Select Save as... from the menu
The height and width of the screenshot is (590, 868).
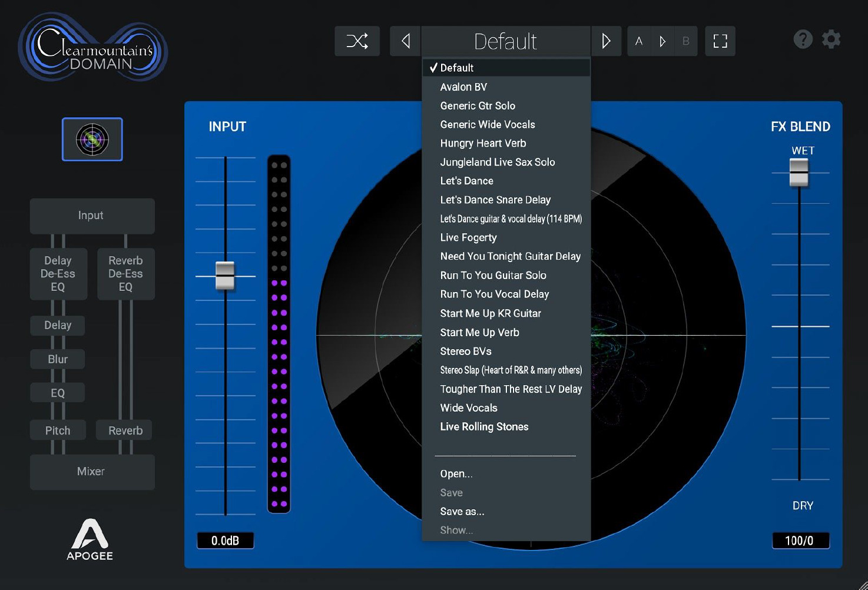click(x=462, y=512)
